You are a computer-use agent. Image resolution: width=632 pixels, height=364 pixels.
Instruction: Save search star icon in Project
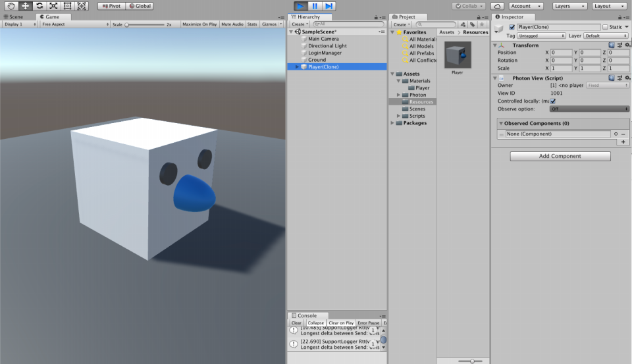[x=482, y=24]
